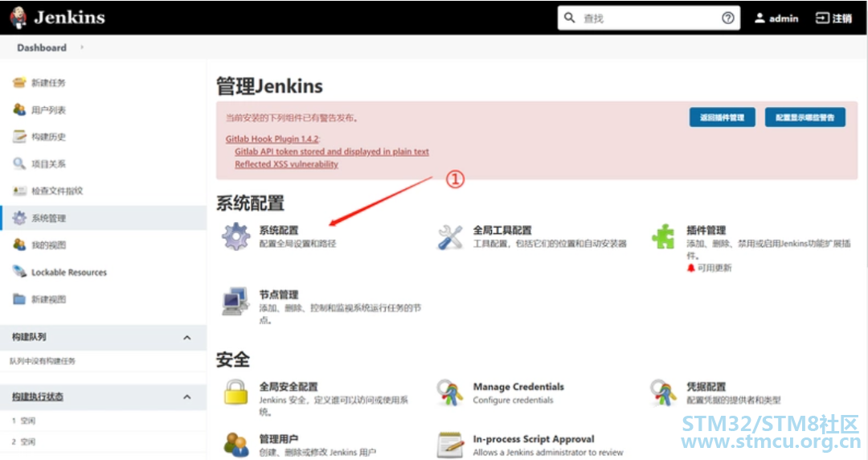Open the Manage Credentials link
Image resolution: width=868 pixels, height=460 pixels.
coord(518,386)
